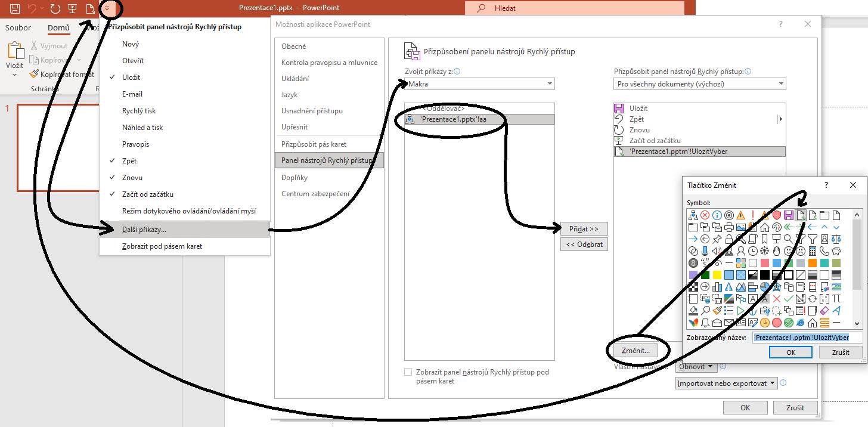
Task: Select the Ukládání options category
Action: (329, 79)
